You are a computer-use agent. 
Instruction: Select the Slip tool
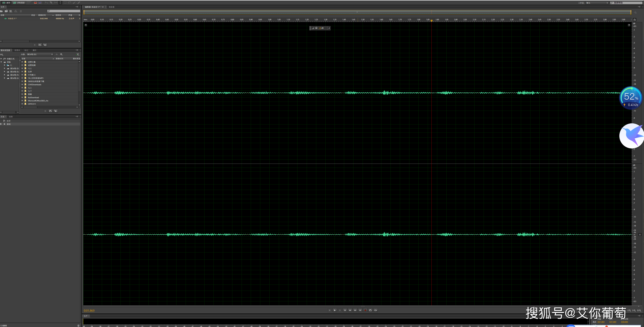56,3
